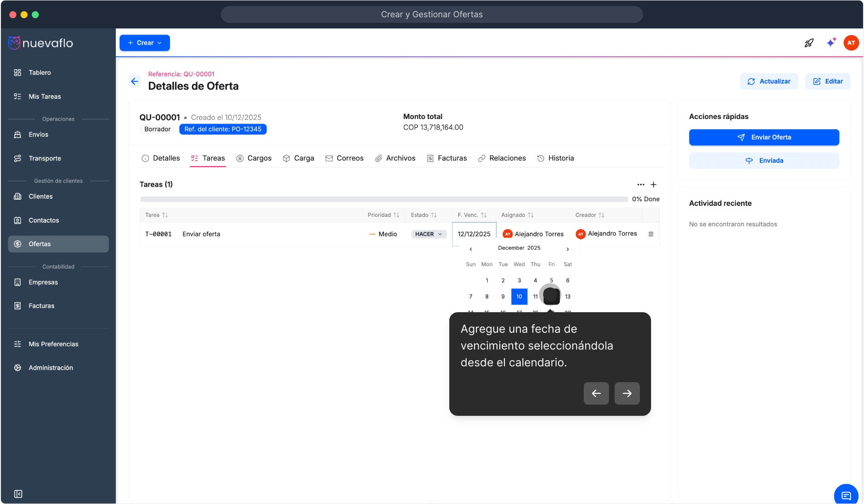Viewport: 864px width, 504px height.
Task: Go to next month in calendar
Action: 567,249
